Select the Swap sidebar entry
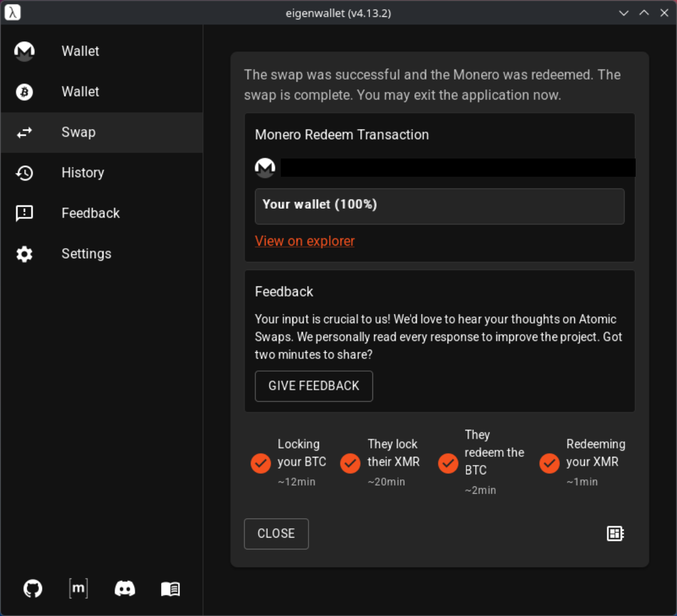677x616 pixels. [x=102, y=132]
